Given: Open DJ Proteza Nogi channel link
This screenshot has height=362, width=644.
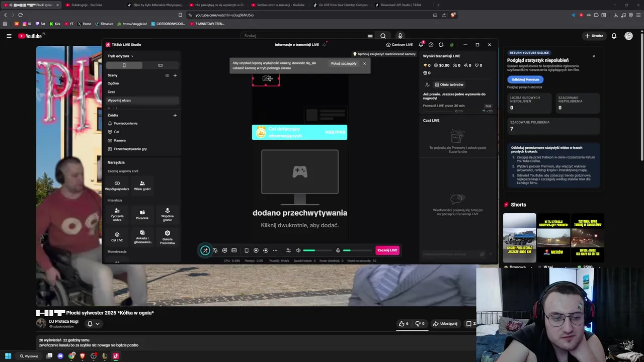Looking at the screenshot, I should point(63,321).
